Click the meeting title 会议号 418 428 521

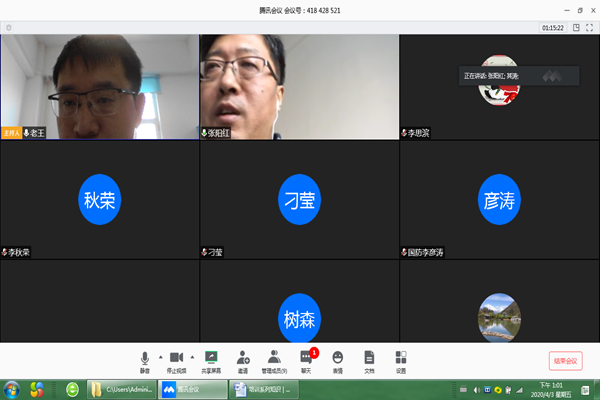click(300, 10)
